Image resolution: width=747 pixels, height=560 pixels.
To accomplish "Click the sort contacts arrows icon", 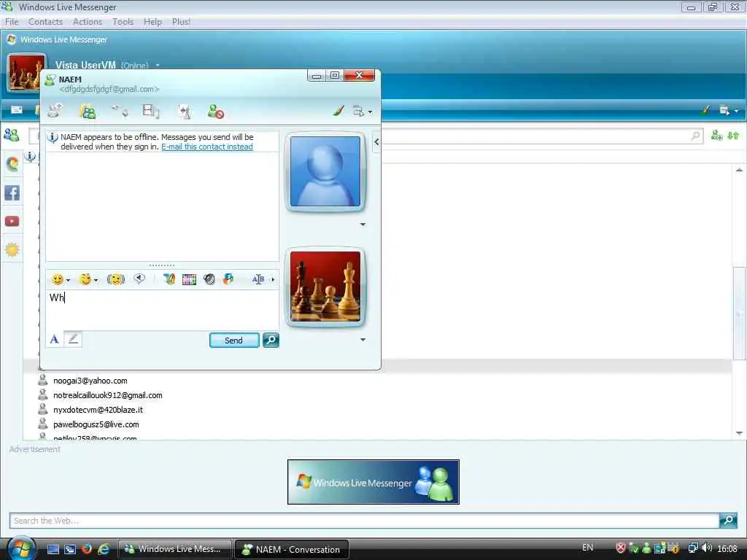I will [733, 136].
